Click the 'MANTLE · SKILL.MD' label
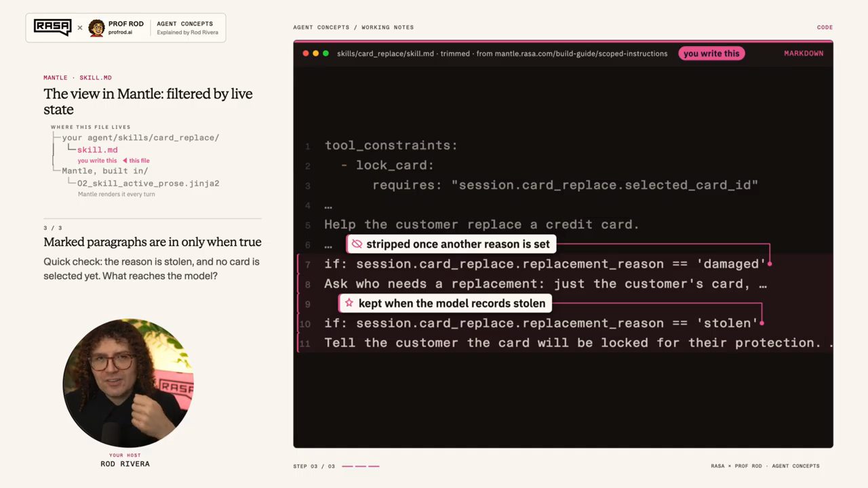This screenshot has height=488, width=868. 77,78
